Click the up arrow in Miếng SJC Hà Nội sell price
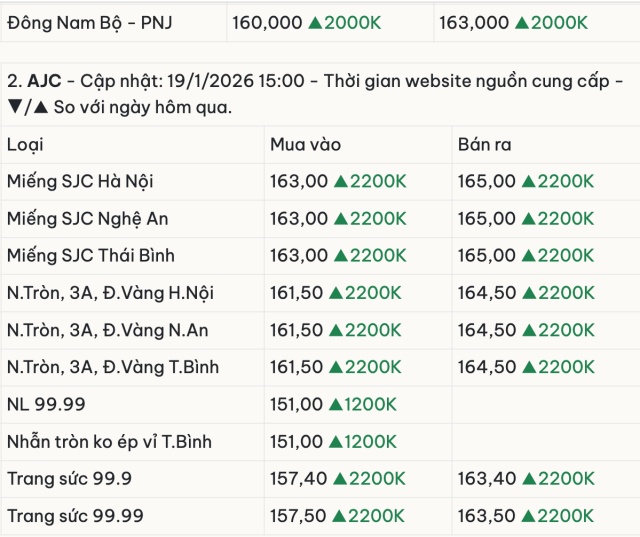This screenshot has width=640, height=537. coord(528,181)
